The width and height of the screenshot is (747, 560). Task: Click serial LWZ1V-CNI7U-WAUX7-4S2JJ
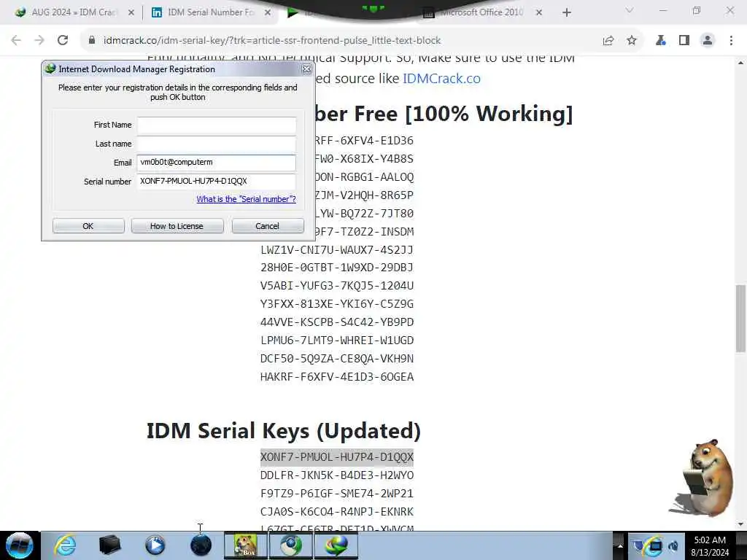tap(337, 249)
